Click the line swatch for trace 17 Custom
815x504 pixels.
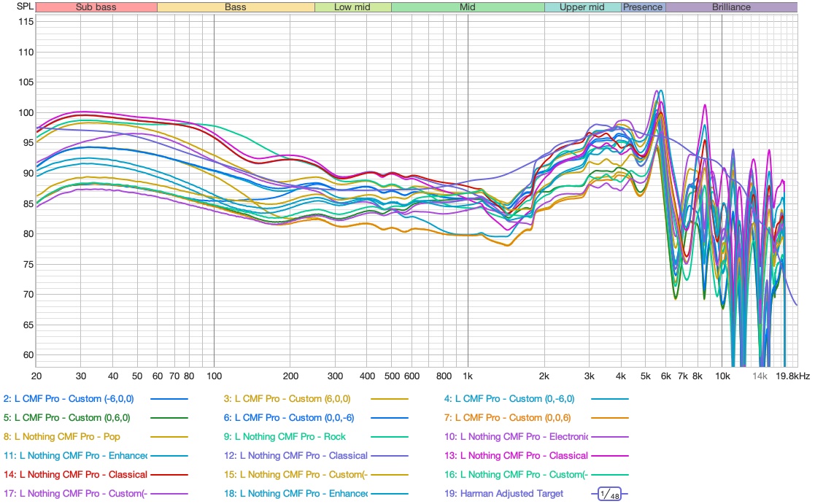(169, 494)
